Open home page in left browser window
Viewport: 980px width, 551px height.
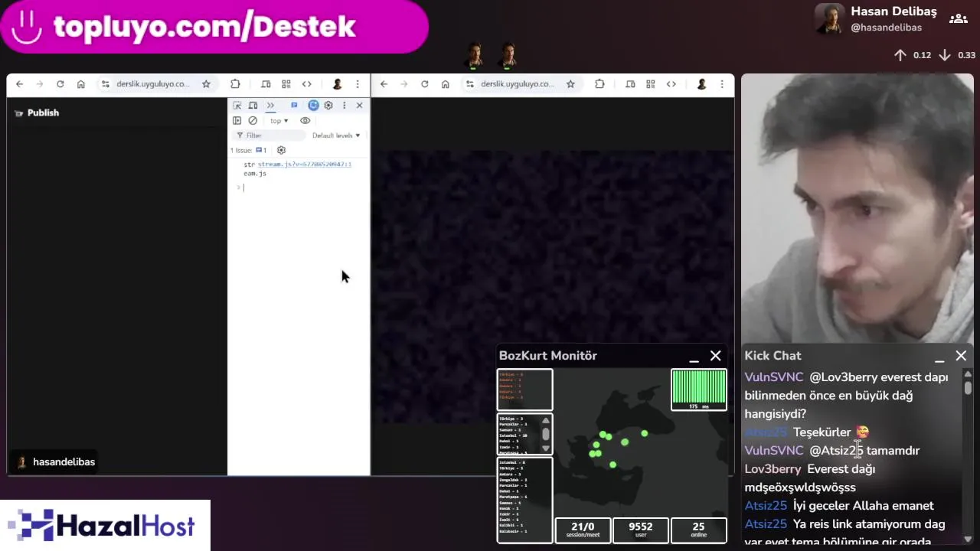(81, 84)
